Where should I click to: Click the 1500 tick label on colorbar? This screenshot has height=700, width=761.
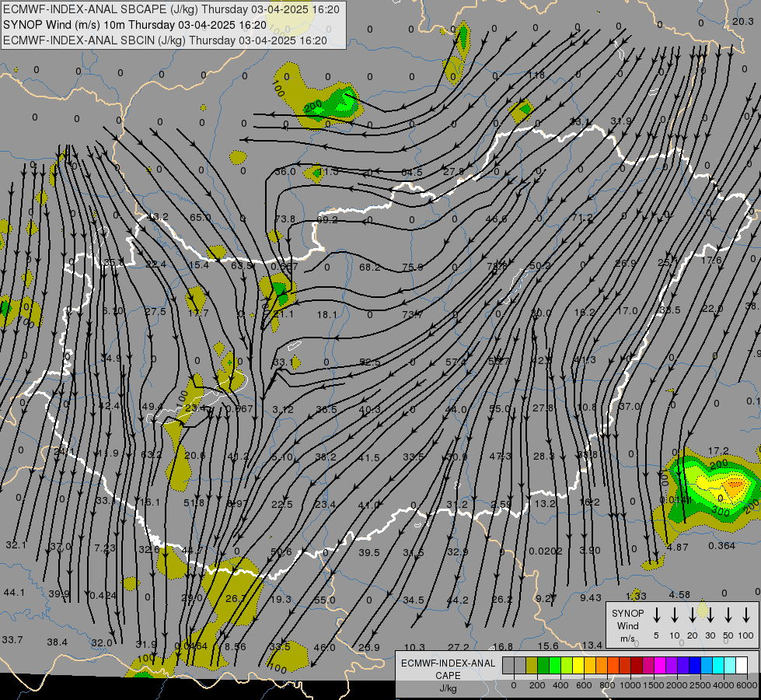point(653,685)
